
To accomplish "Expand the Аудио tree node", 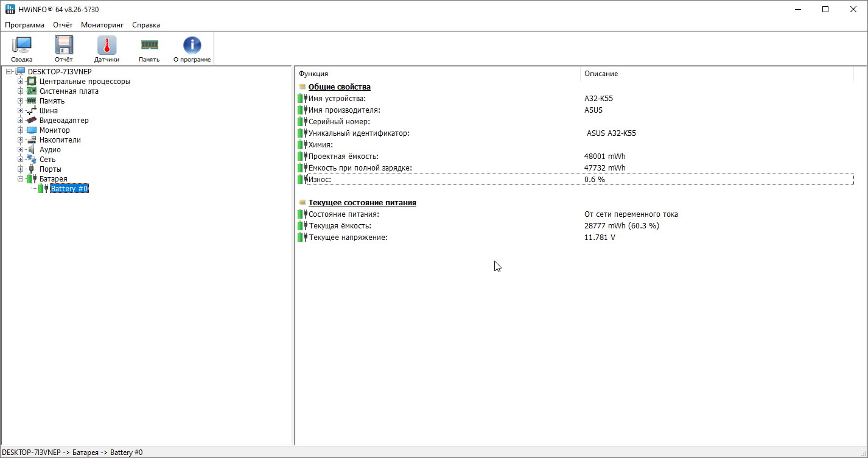I will pyautogui.click(x=21, y=150).
